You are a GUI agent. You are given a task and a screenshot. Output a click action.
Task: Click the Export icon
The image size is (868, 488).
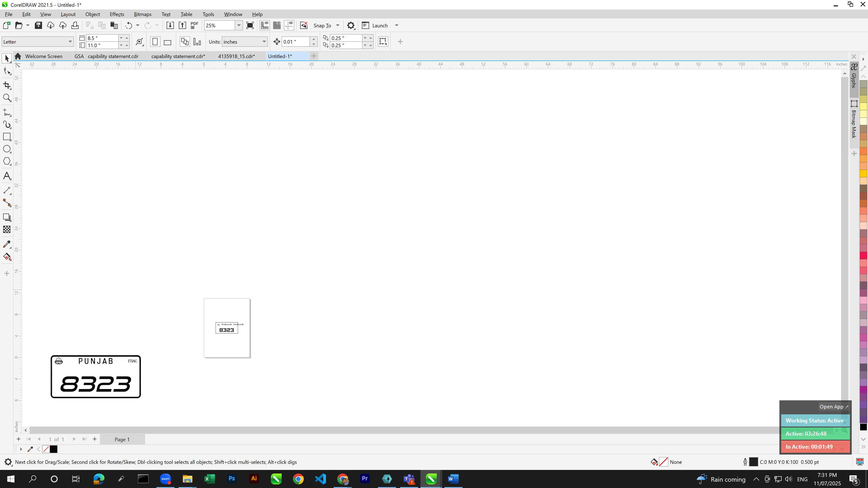(x=182, y=25)
